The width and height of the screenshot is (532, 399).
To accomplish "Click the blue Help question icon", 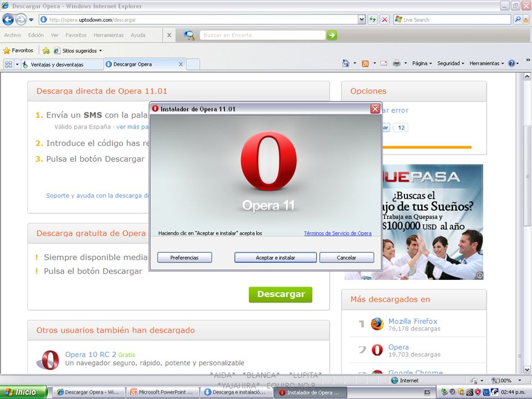I will pos(511,63).
